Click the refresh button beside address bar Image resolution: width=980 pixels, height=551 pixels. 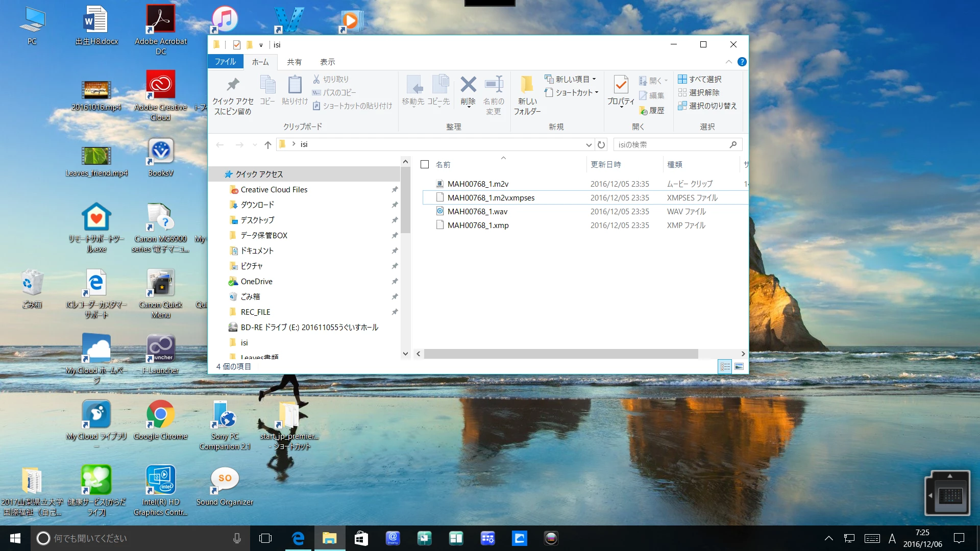pyautogui.click(x=601, y=145)
